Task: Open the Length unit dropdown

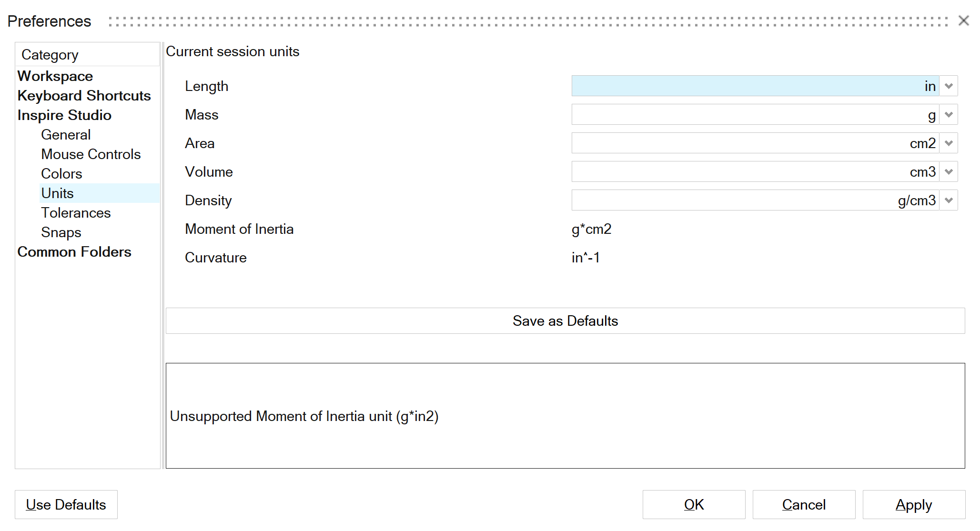Action: (948, 86)
